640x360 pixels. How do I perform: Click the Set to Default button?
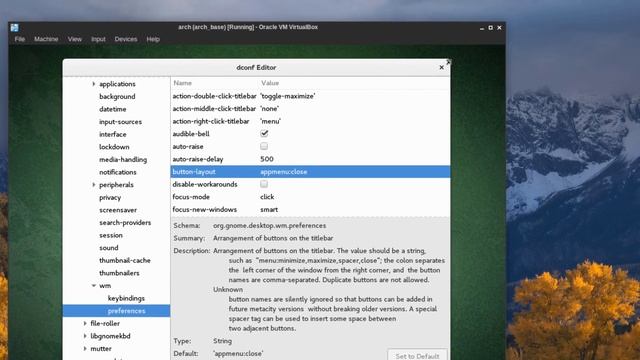(417, 356)
